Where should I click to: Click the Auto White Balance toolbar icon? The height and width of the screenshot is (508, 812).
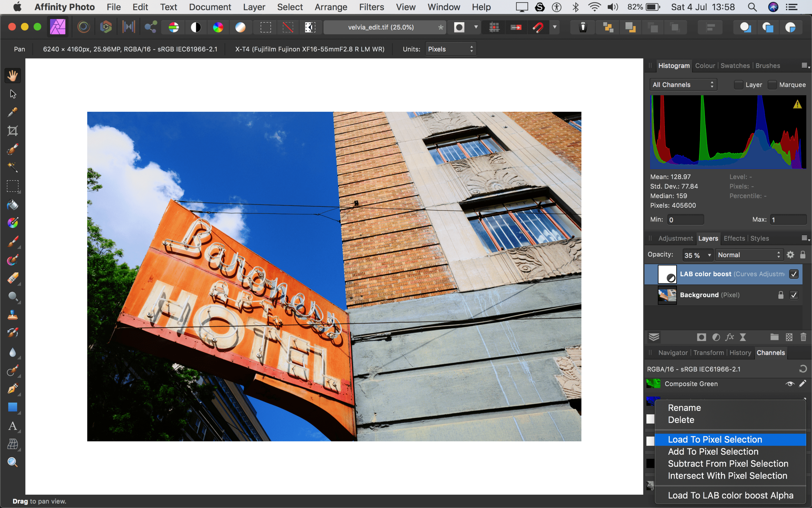240,27
